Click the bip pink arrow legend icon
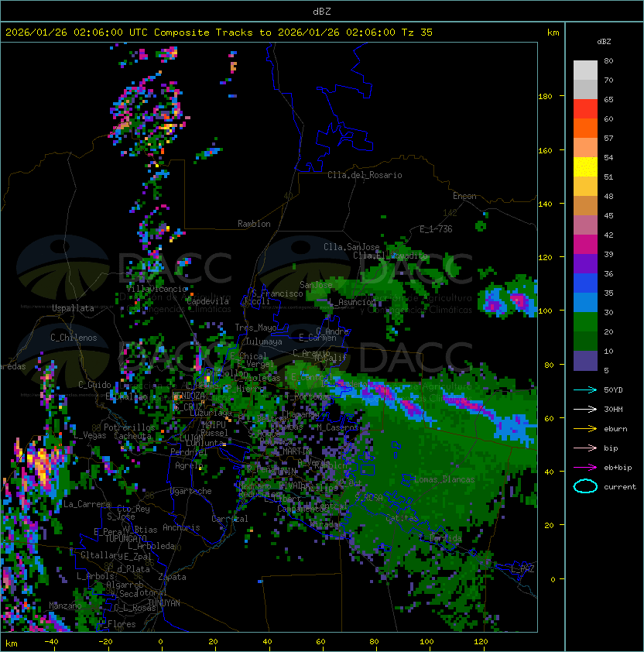This screenshot has height=652, width=644. pyautogui.click(x=585, y=448)
